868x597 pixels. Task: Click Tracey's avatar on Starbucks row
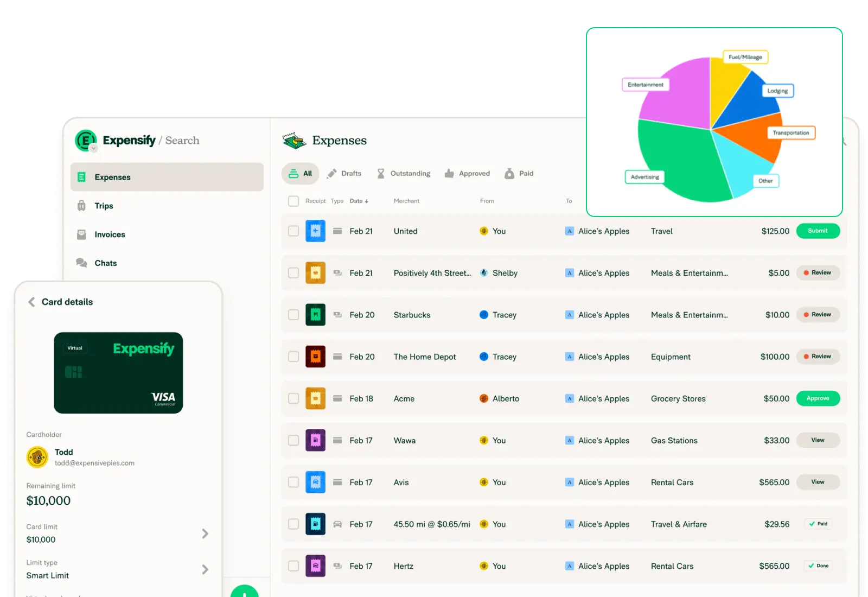484,314
